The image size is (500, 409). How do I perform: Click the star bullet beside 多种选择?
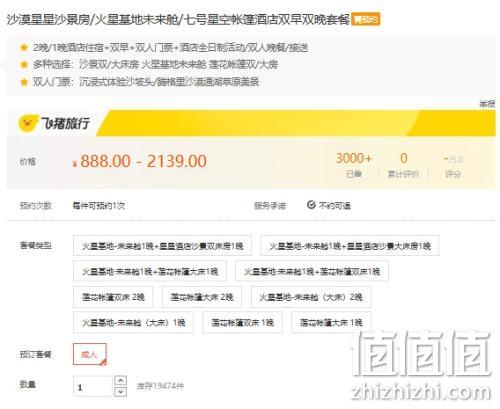point(24,64)
